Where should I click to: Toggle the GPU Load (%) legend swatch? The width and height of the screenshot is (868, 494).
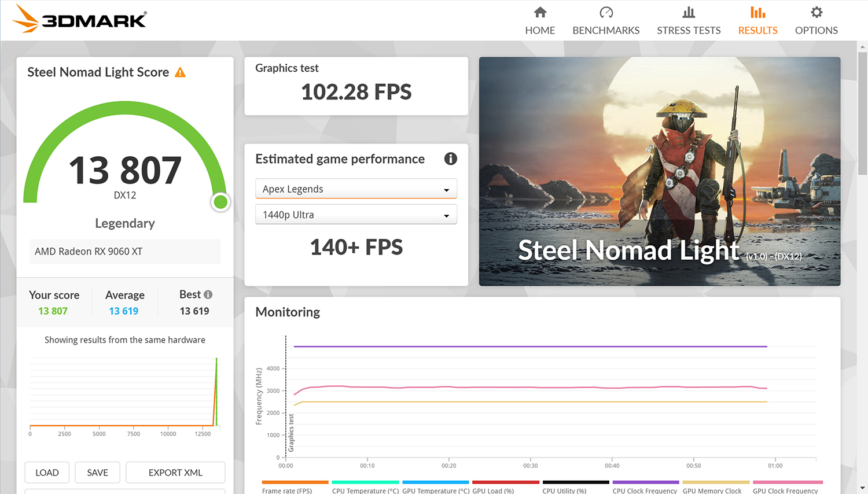click(x=506, y=482)
